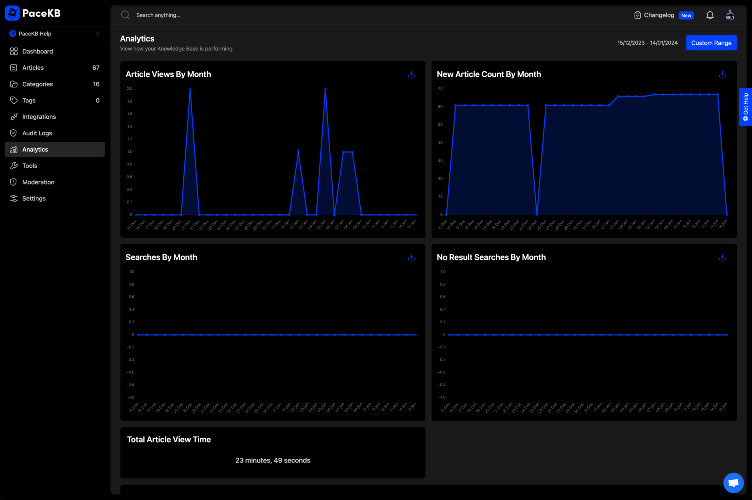Open the user profile avatar menu

click(x=730, y=15)
